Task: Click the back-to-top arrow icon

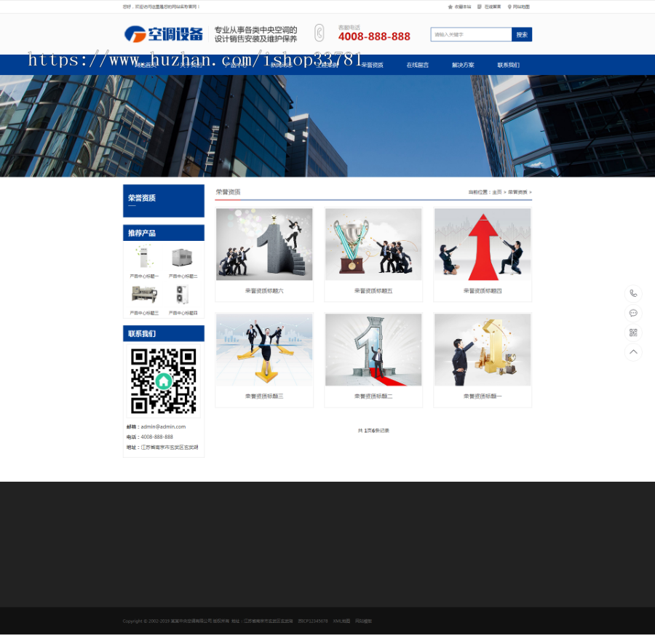Action: [x=633, y=352]
